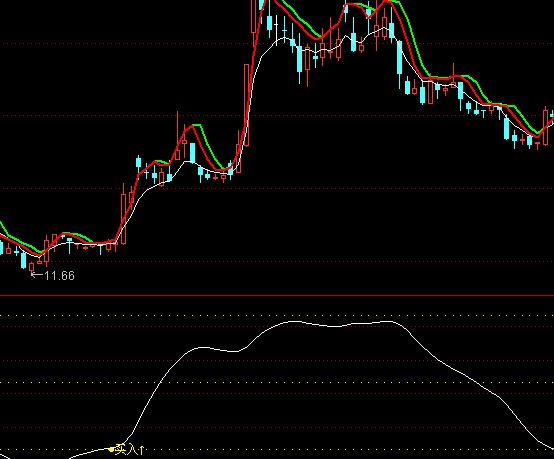
Task: Select the solid red divider between chart panels
Action: point(277,295)
